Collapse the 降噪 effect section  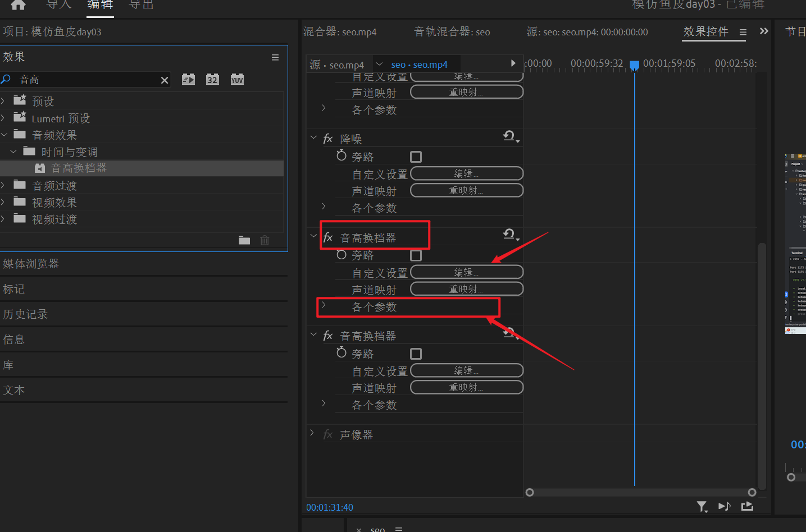tap(313, 137)
